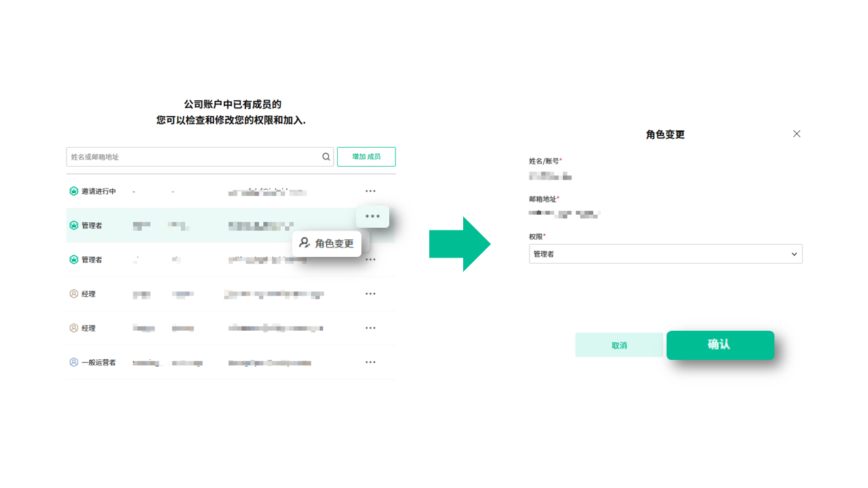Image resolution: width=868 pixels, height=488 pixels.
Task: Click the search magnifier icon
Action: [x=325, y=156]
